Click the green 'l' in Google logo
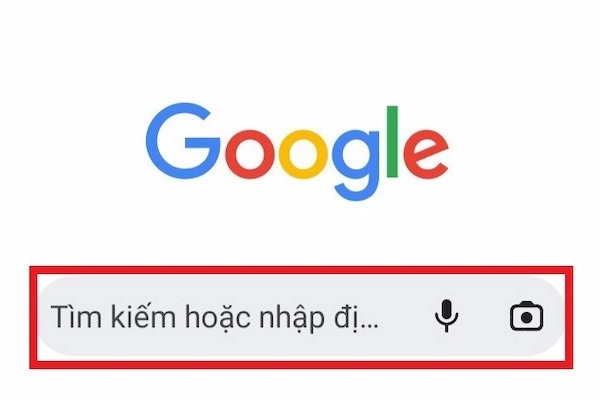Viewport: 600px width, 400px height. tap(392, 142)
